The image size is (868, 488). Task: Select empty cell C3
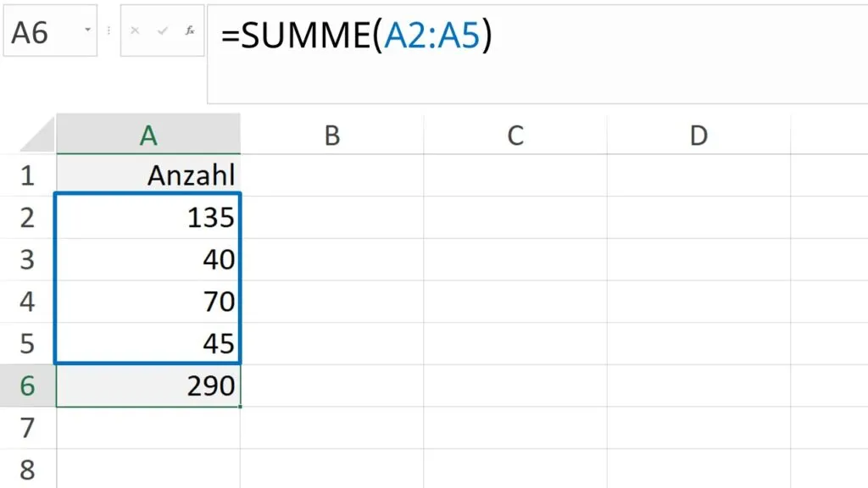[515, 259]
